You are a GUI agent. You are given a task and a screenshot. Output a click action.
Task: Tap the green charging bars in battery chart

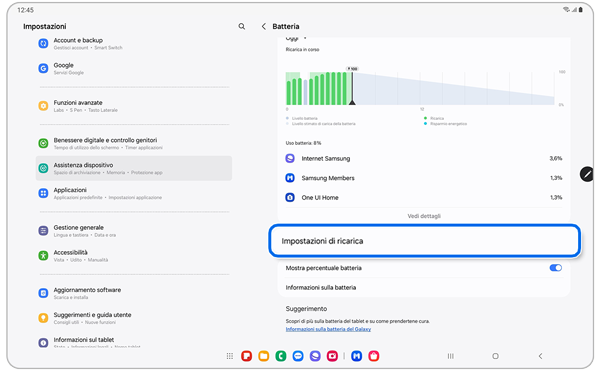(x=318, y=88)
